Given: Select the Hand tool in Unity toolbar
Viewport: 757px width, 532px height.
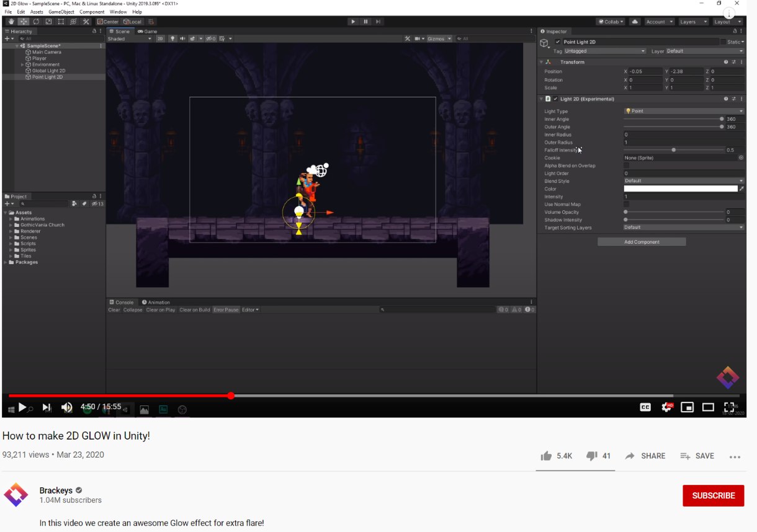Looking at the screenshot, I should pyautogui.click(x=11, y=22).
